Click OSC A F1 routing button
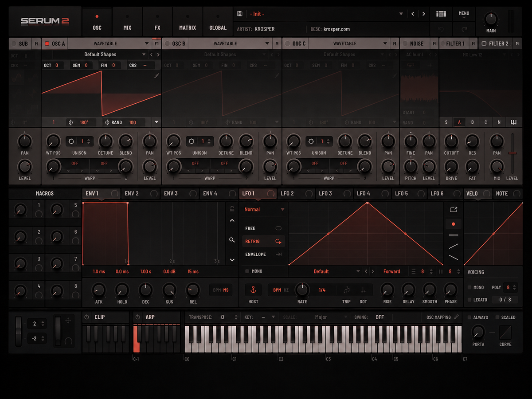The height and width of the screenshot is (399, 532). tap(156, 43)
